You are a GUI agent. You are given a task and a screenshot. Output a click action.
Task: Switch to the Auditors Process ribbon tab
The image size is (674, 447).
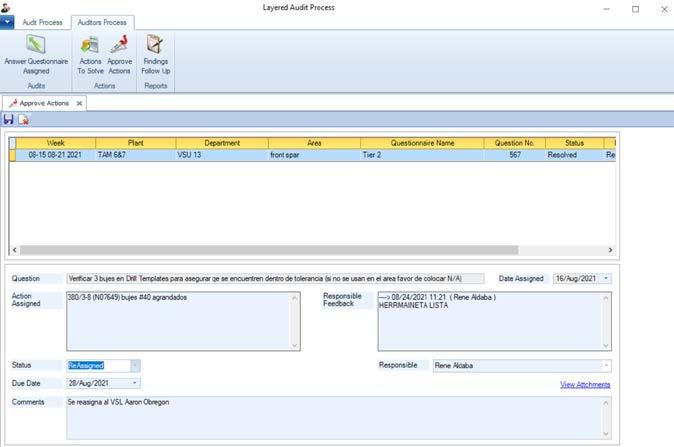(102, 22)
